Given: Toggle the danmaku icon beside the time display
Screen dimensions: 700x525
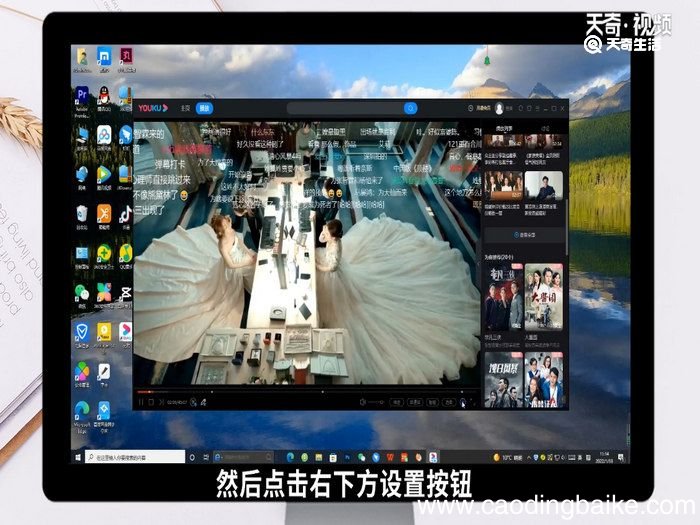Looking at the screenshot, I should coord(193,402).
